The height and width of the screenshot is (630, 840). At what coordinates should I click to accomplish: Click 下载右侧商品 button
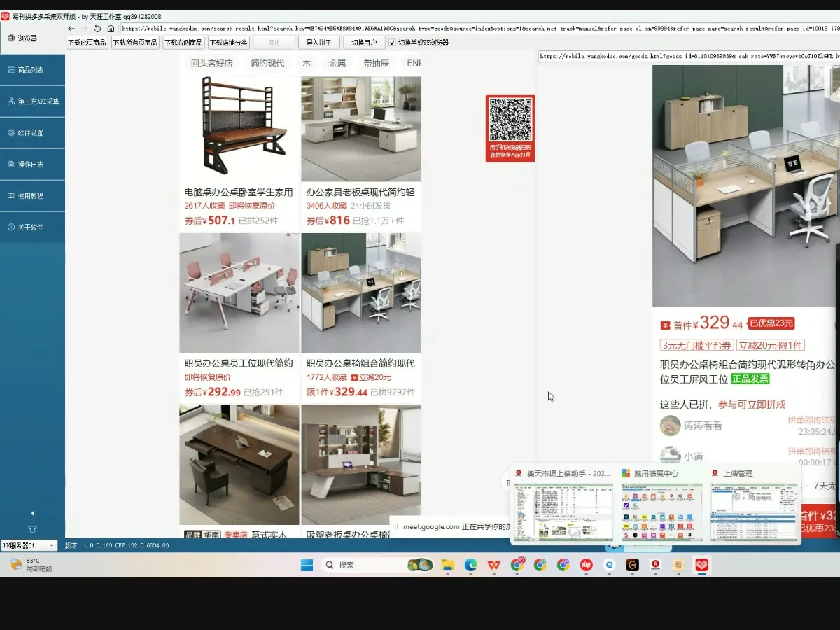[x=183, y=43]
